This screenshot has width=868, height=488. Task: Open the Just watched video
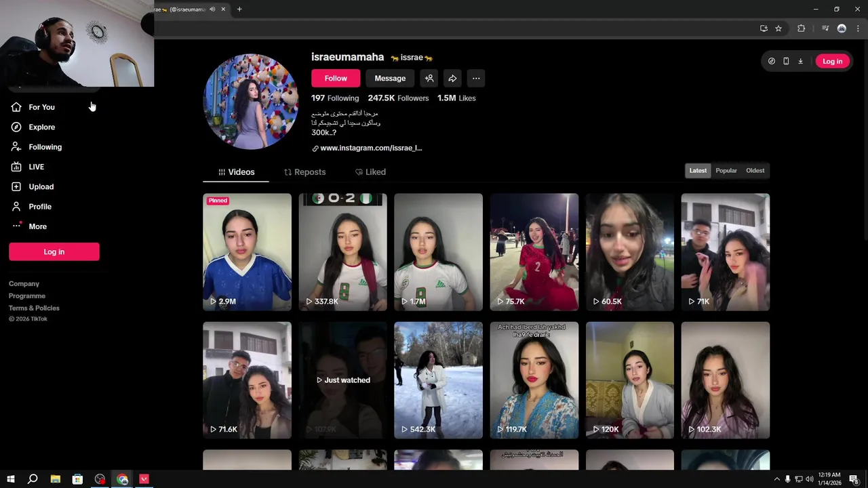coord(343,380)
